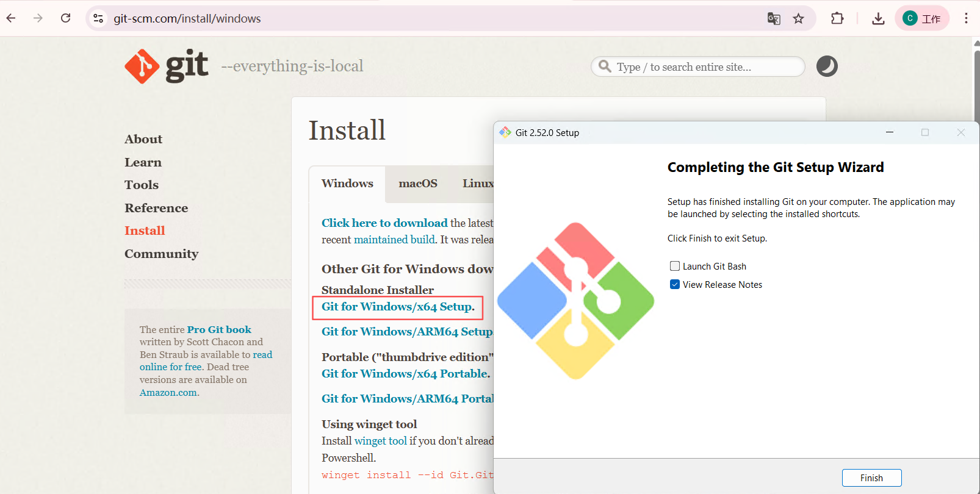Viewport: 980px width, 494px height.
Task: Open the browser profile button labeled 工作
Action: [x=922, y=18]
